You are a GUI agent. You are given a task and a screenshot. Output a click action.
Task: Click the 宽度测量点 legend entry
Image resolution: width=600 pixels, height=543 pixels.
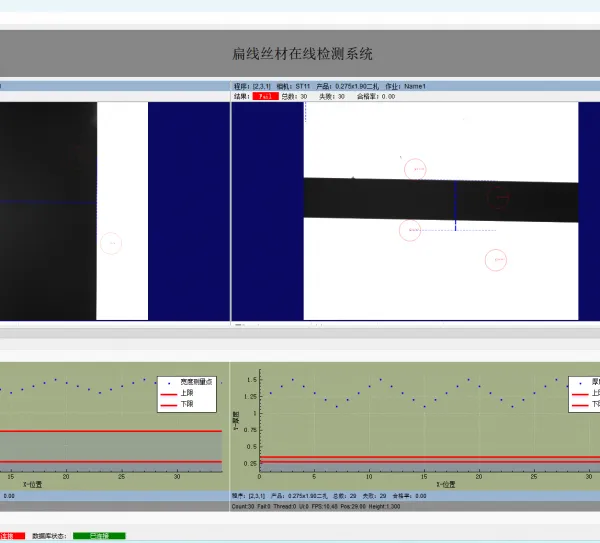[190, 382]
